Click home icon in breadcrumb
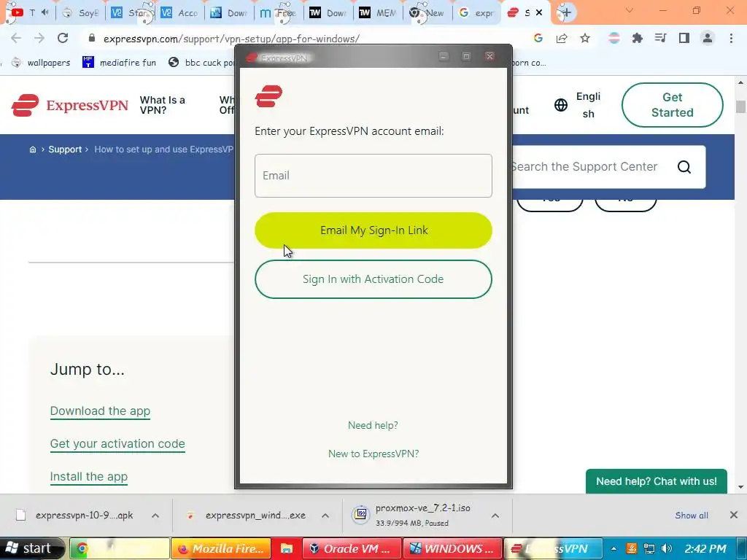This screenshot has width=747, height=560. (33, 149)
